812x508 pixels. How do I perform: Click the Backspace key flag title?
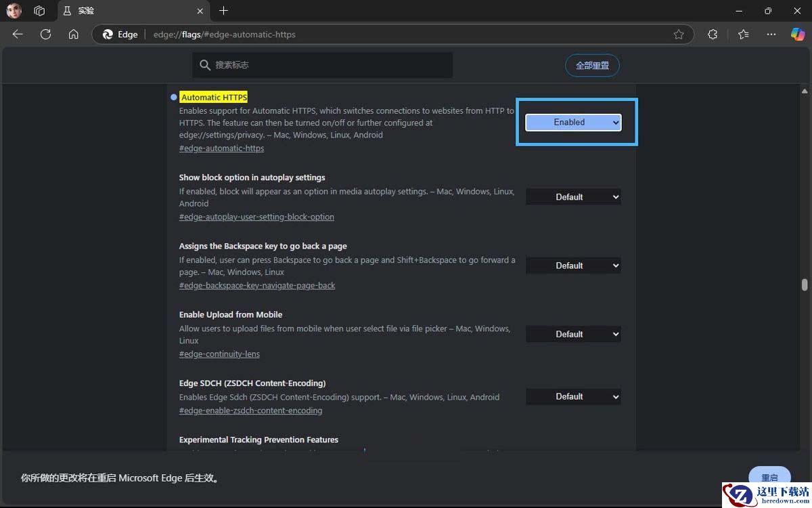point(263,246)
